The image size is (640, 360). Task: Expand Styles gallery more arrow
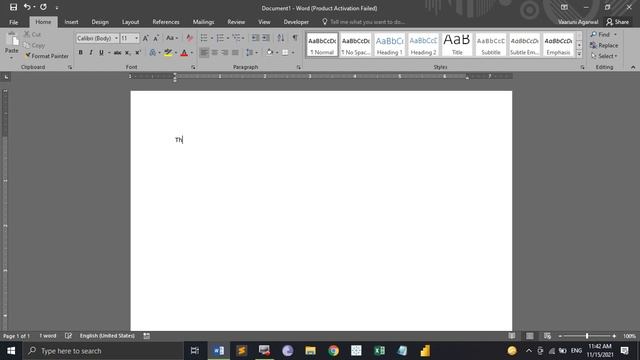click(579, 54)
